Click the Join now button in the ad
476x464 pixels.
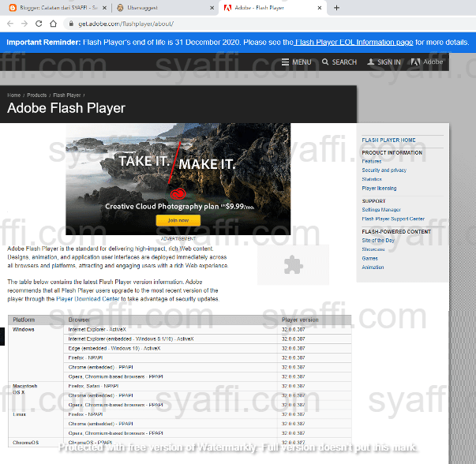tap(178, 220)
